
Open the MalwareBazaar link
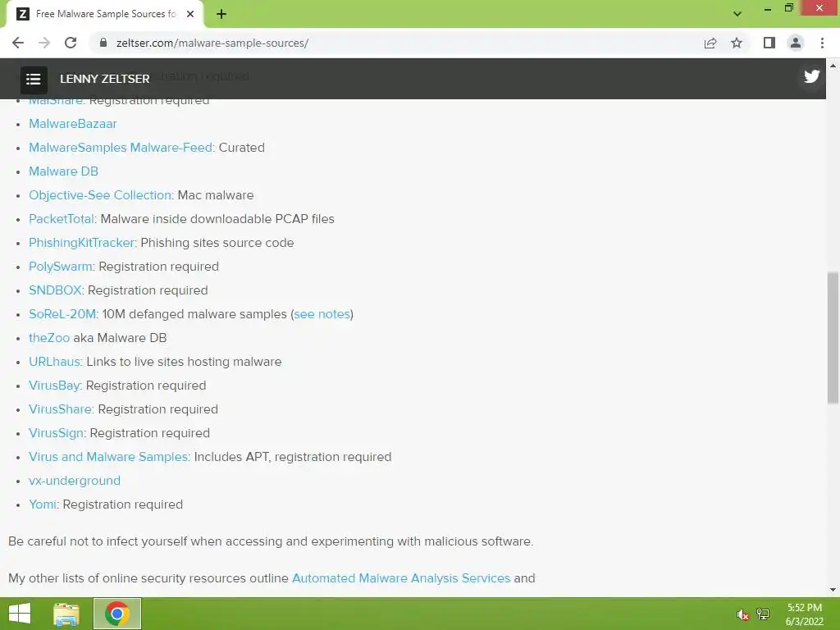[x=73, y=124]
